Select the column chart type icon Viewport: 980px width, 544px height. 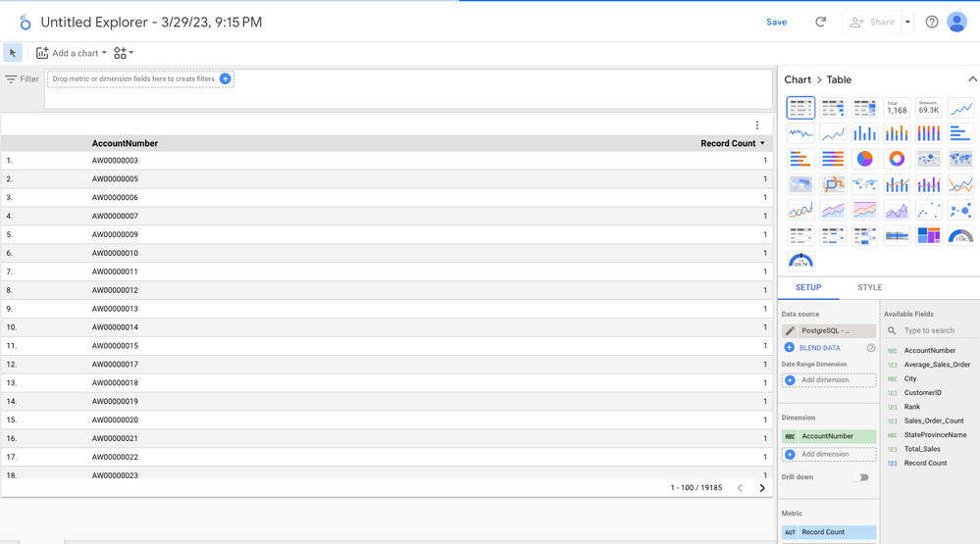[864, 133]
